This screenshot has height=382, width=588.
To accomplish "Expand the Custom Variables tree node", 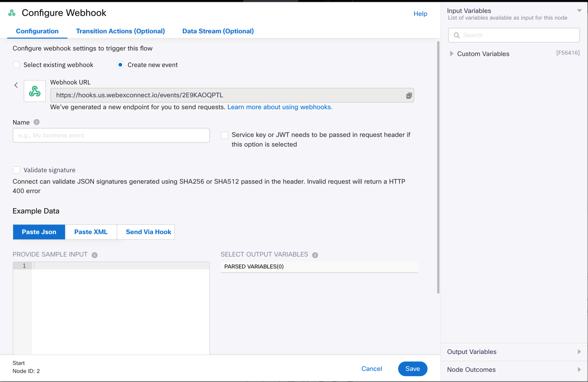I will (x=452, y=54).
